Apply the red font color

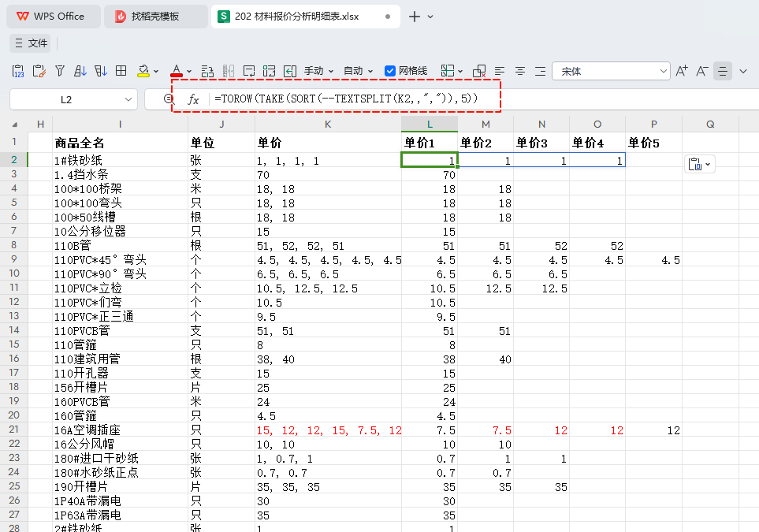(x=177, y=71)
